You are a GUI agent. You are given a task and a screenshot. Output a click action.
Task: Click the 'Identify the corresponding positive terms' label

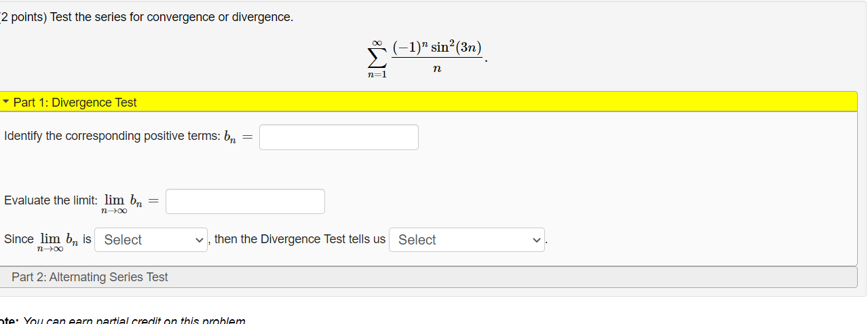coord(112,136)
